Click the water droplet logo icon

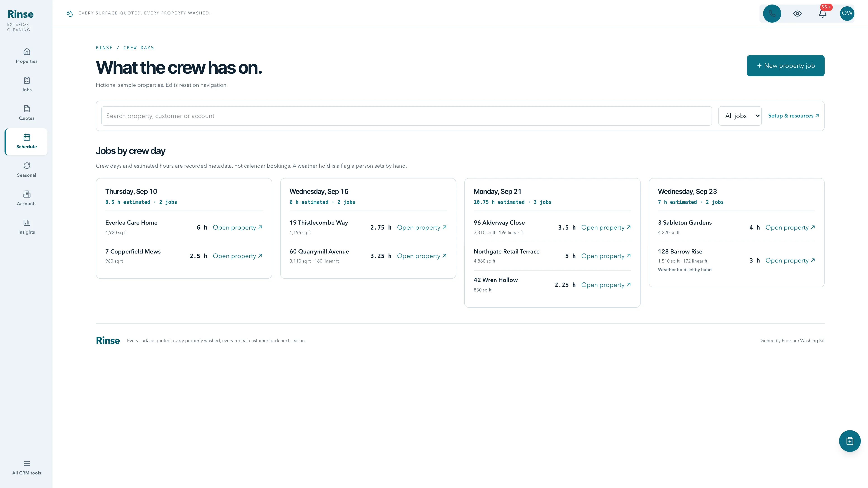[70, 14]
